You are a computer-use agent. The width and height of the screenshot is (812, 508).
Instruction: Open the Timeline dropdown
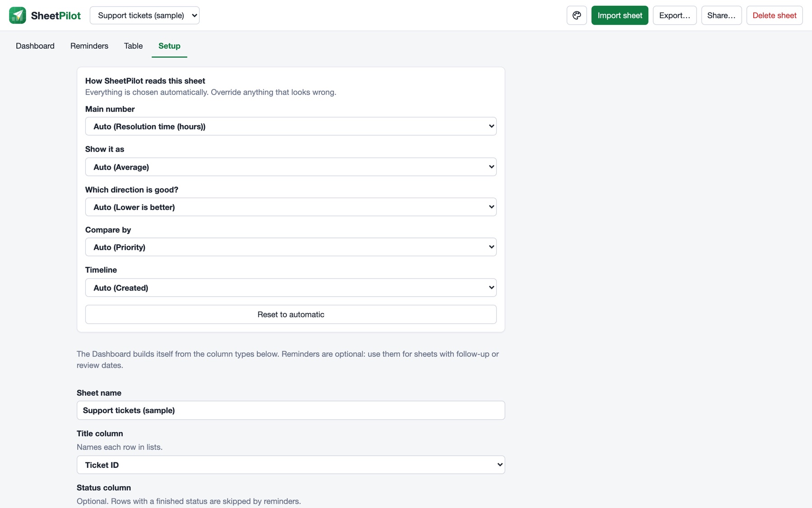click(291, 288)
